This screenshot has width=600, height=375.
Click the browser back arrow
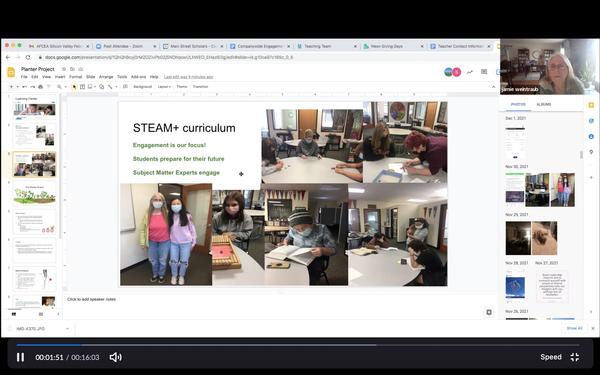point(8,57)
